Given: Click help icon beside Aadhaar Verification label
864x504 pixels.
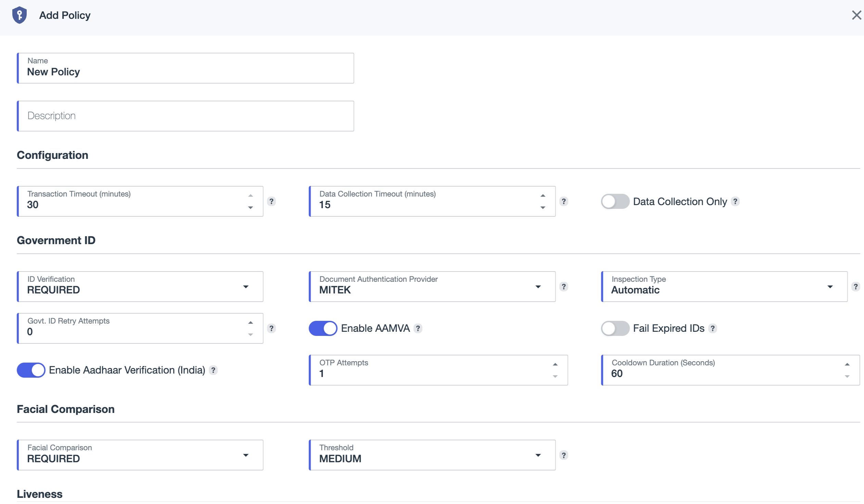Looking at the screenshot, I should (x=213, y=370).
